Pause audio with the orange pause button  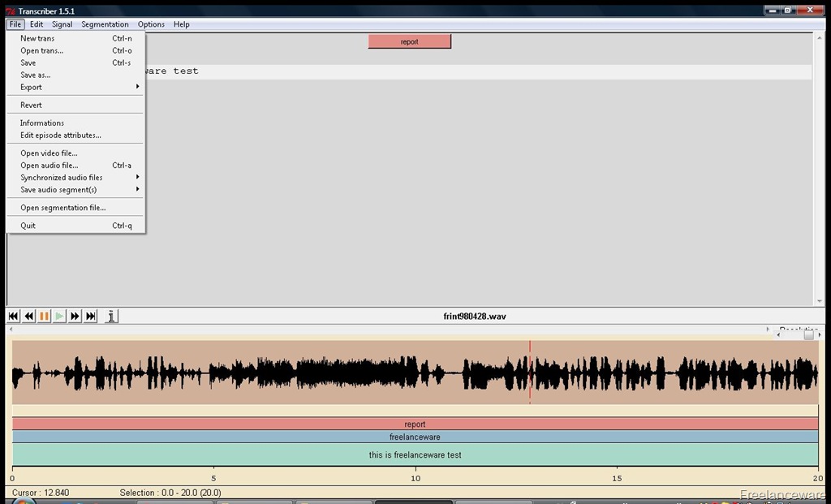tap(44, 317)
